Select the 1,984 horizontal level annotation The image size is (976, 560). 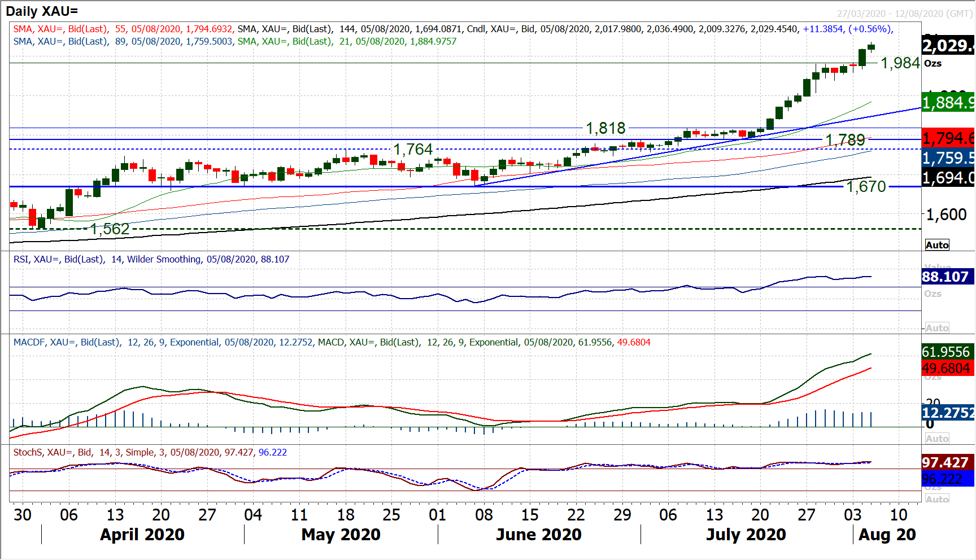click(900, 63)
